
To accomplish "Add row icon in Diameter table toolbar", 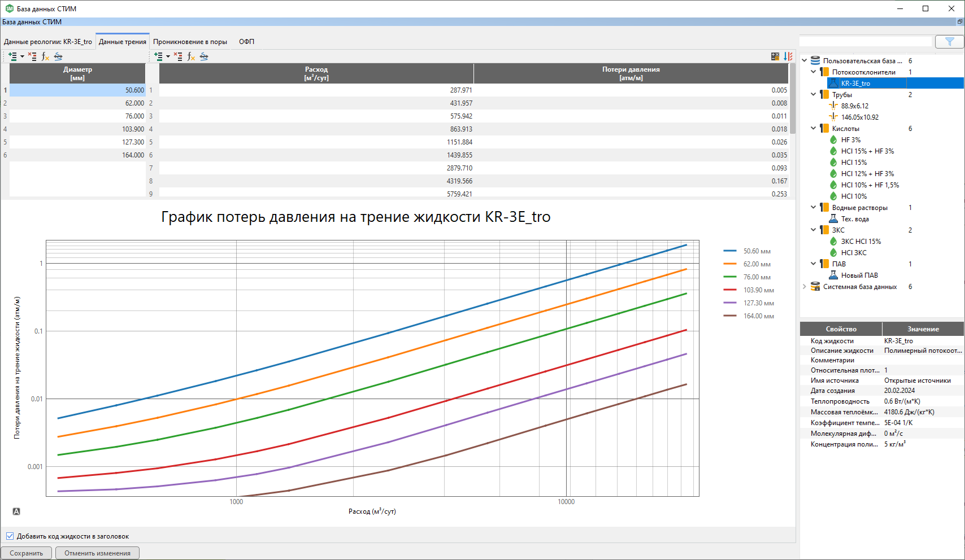I will (12, 56).
